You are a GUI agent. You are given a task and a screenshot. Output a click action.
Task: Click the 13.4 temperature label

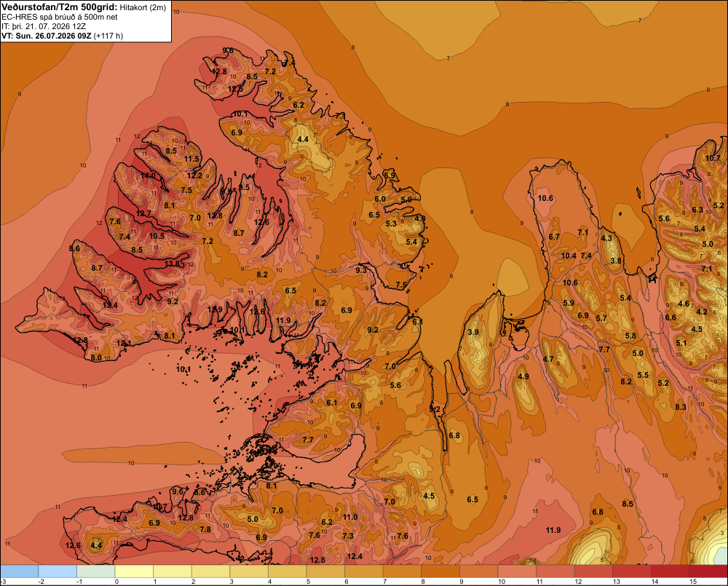(x=110, y=305)
